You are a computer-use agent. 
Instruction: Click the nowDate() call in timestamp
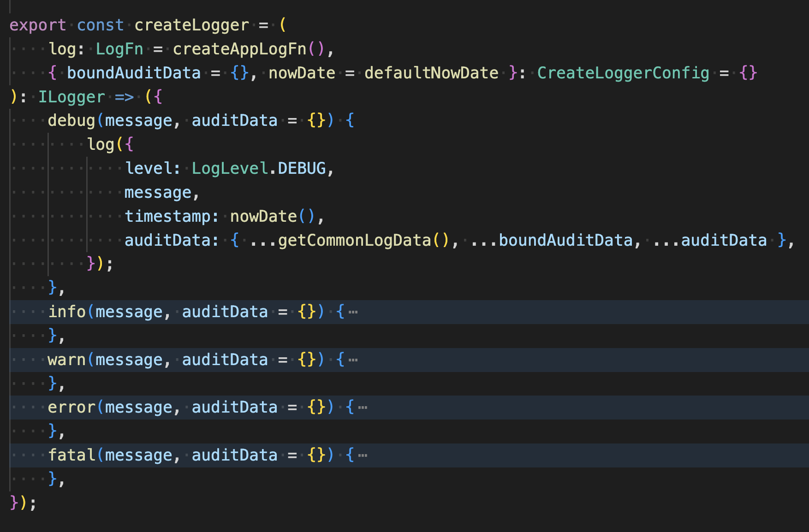coord(273,217)
